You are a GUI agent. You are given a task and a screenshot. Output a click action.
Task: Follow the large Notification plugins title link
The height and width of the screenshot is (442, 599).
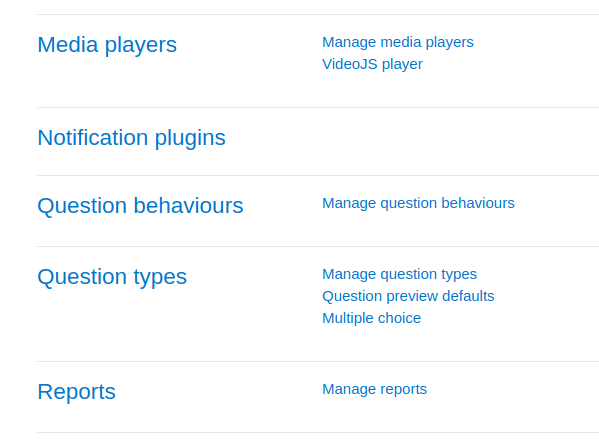(131, 138)
